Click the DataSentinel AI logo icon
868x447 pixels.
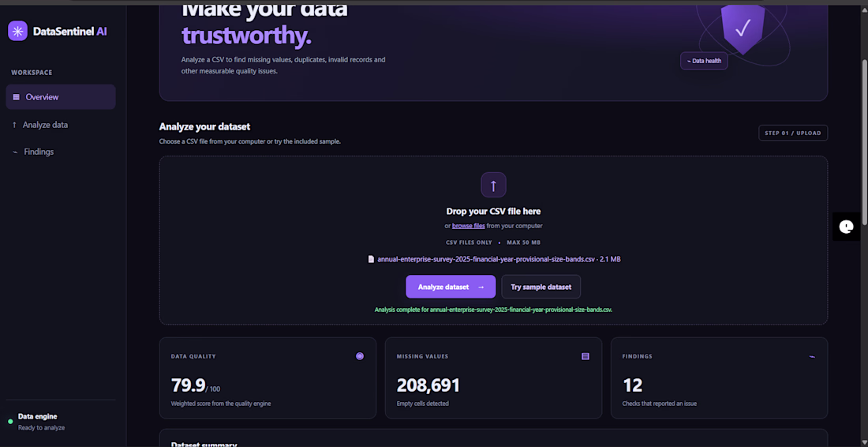pos(17,31)
